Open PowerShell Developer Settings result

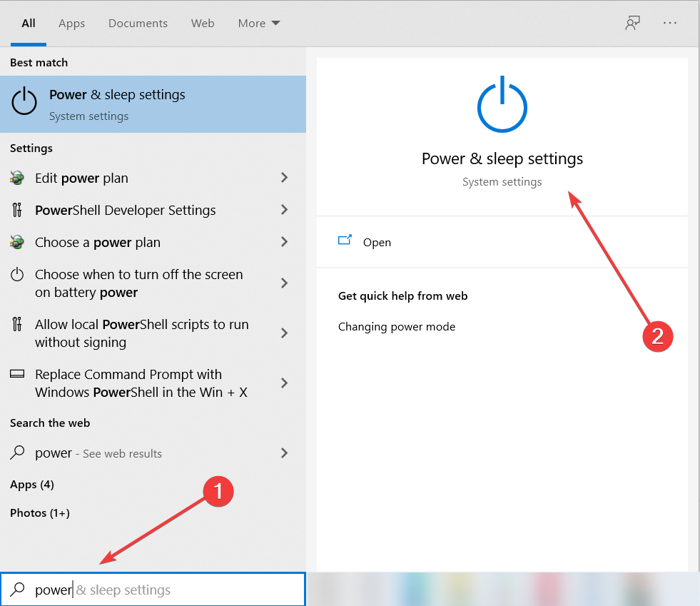[153, 210]
